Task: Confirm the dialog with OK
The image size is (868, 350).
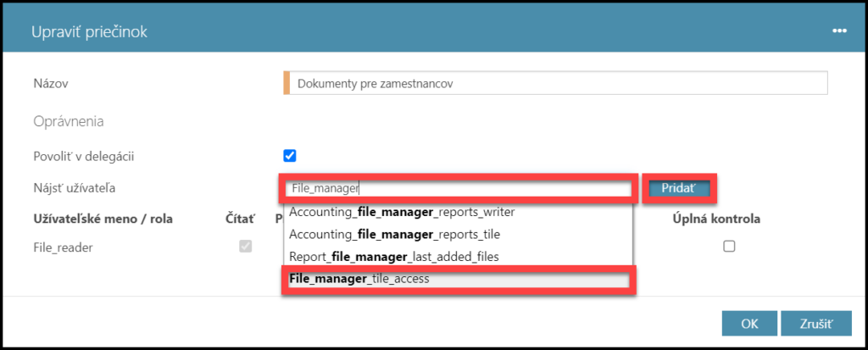Action: pyautogui.click(x=749, y=324)
